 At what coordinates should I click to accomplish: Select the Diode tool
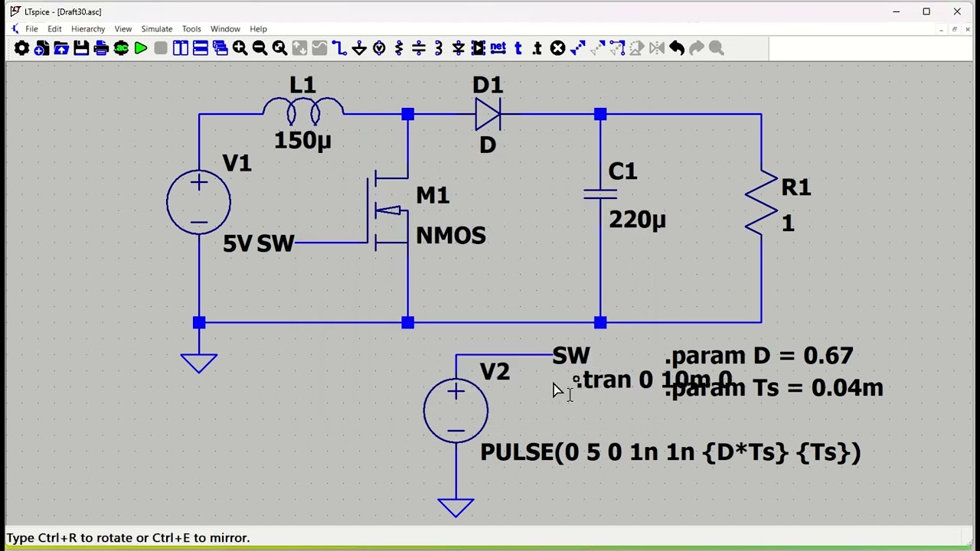[459, 48]
